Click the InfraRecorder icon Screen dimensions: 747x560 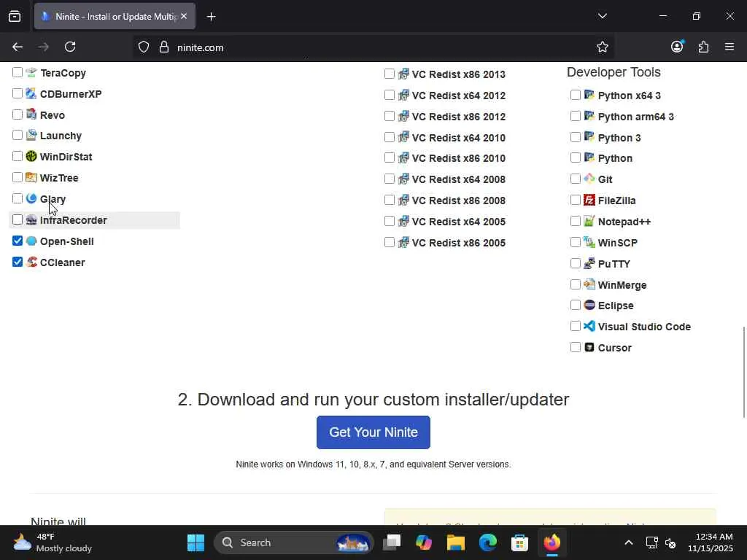[31, 219]
